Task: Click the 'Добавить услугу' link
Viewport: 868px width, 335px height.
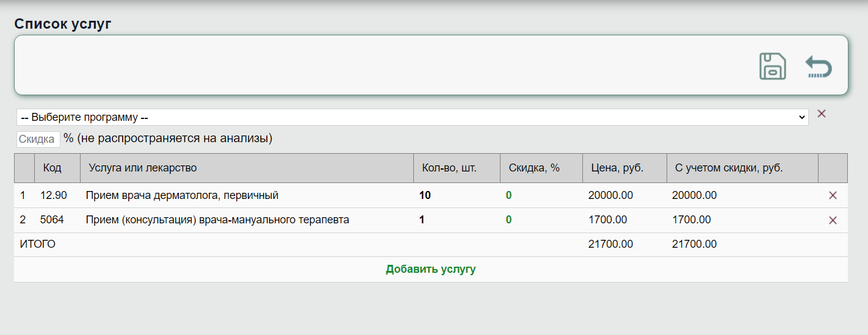Action: pos(430,269)
